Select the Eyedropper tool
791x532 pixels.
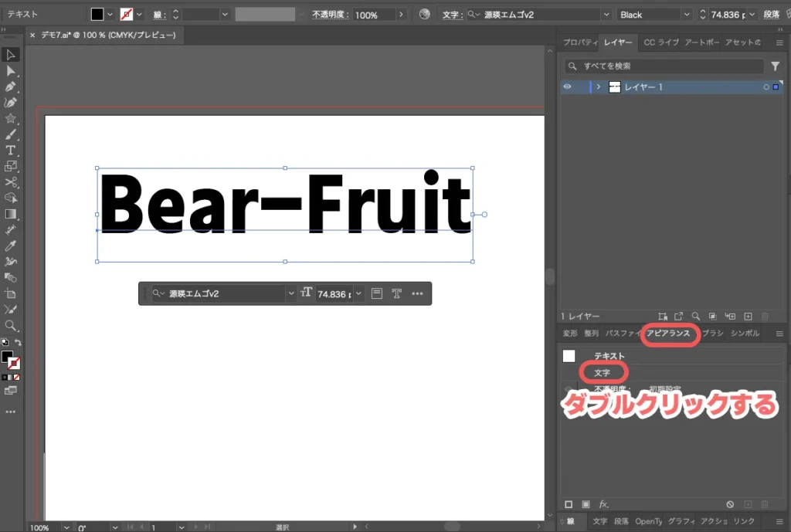[x=11, y=246]
